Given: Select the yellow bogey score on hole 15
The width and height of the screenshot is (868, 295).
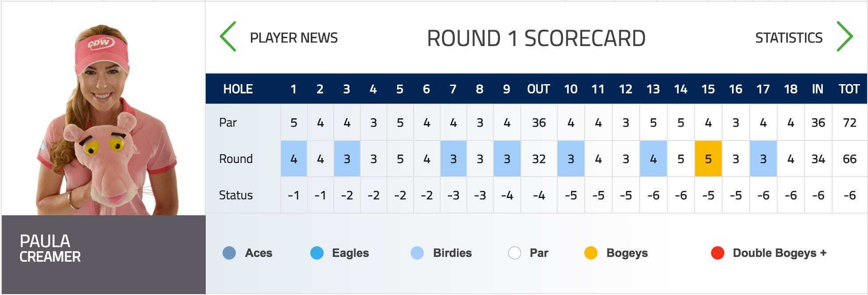Looking at the screenshot, I should pos(708,159).
